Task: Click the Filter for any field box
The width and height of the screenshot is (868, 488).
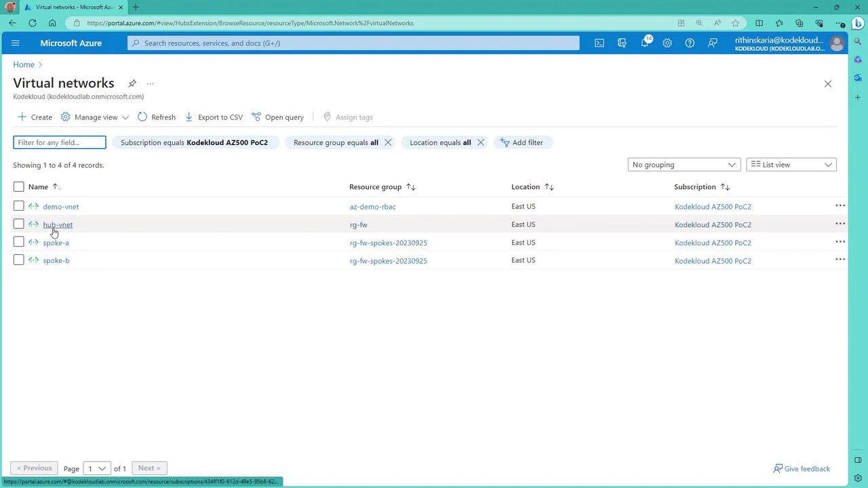Action: [60, 142]
